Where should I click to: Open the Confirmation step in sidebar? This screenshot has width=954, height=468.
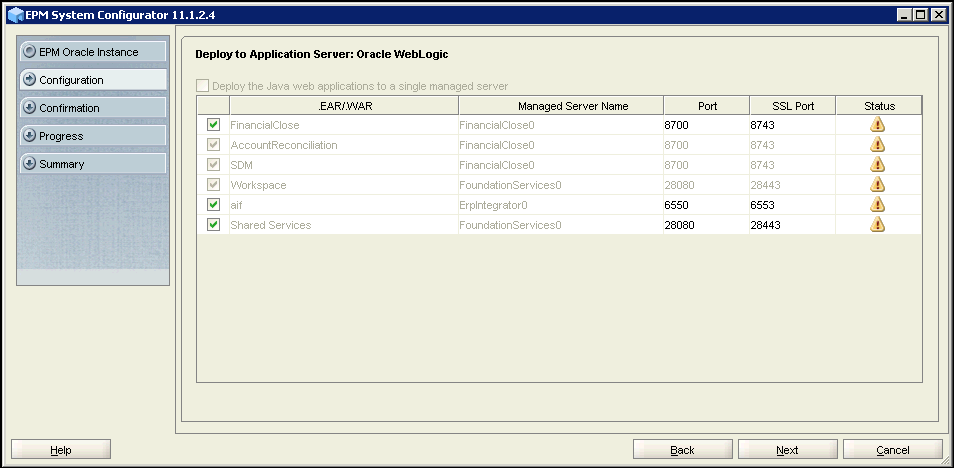(x=91, y=108)
